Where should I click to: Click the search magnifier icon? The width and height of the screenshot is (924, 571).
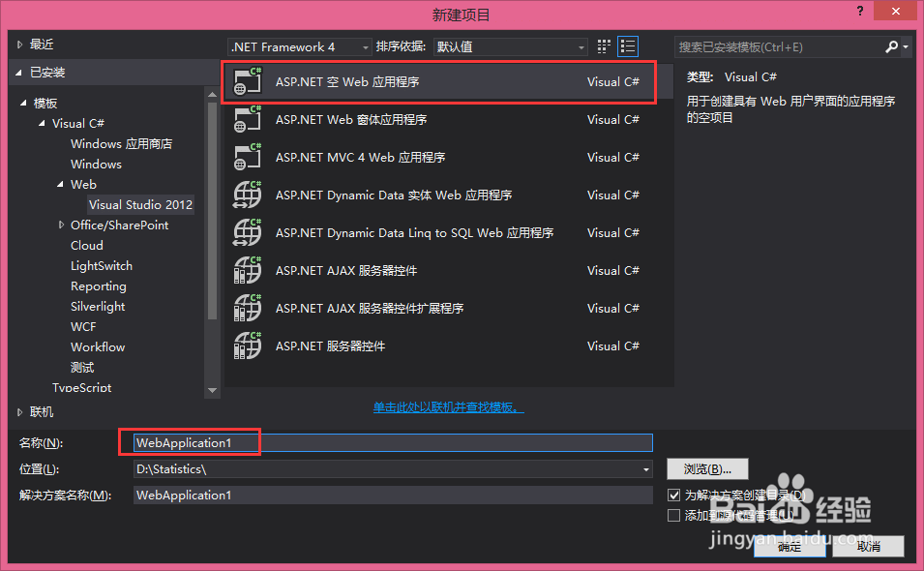[x=892, y=46]
